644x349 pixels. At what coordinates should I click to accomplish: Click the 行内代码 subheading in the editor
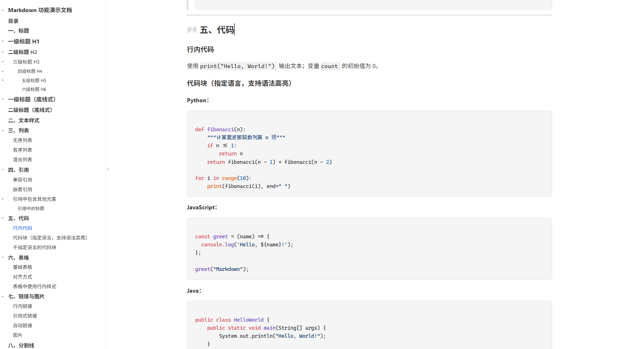click(200, 50)
